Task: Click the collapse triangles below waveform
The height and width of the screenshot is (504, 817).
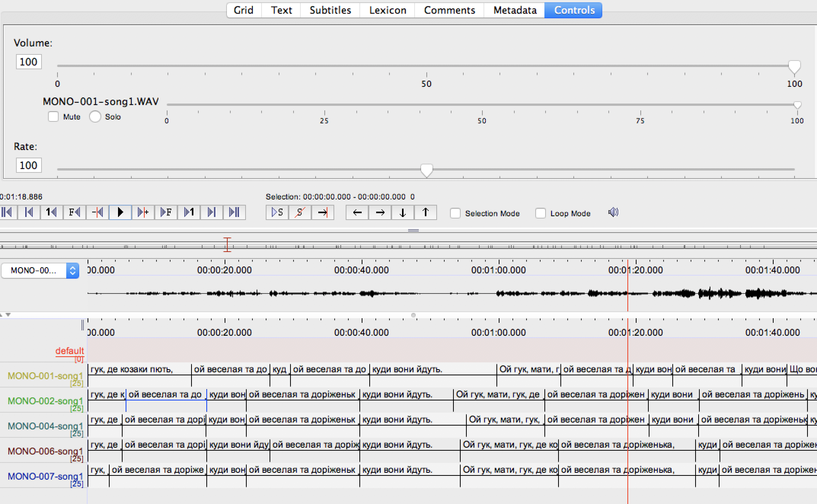Action: [5, 315]
